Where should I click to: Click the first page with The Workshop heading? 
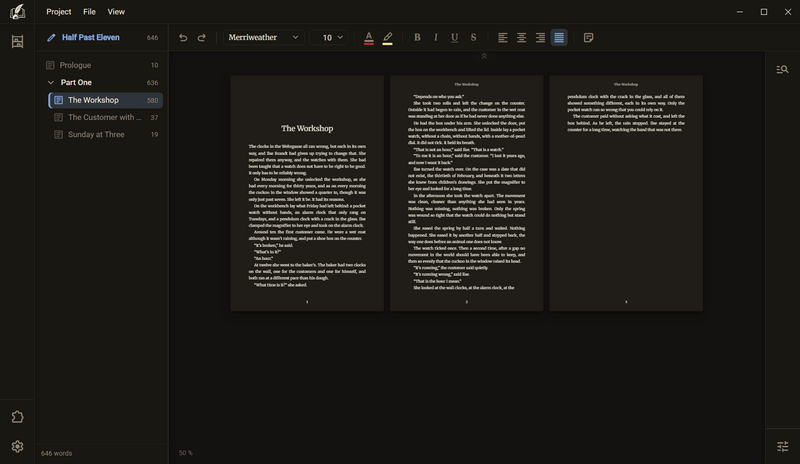(307, 193)
